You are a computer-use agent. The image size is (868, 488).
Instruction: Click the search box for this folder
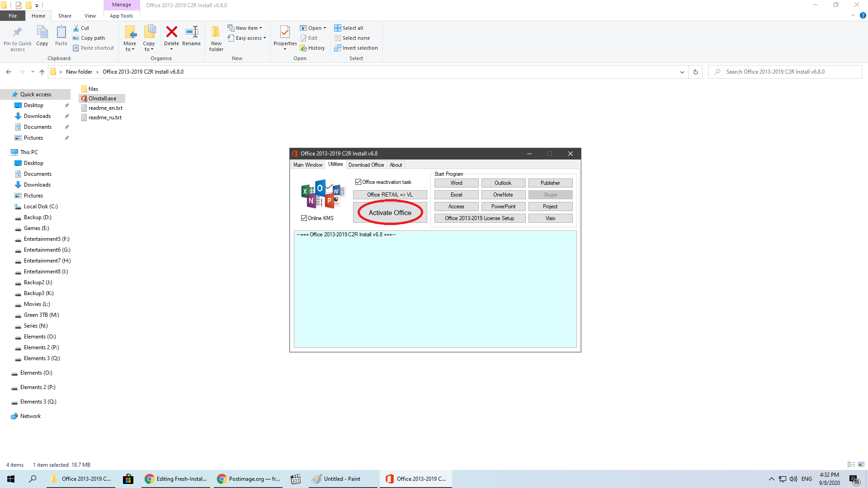[x=787, y=72]
